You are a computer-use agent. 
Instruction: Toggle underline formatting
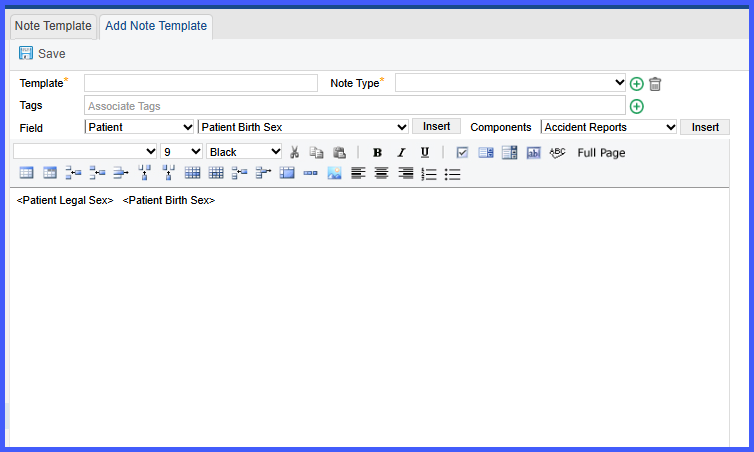(425, 152)
